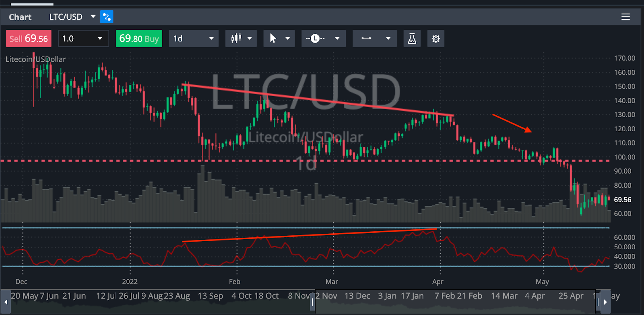The height and width of the screenshot is (315, 644).
Task: Click the Dec date axis label
Action: (x=21, y=282)
